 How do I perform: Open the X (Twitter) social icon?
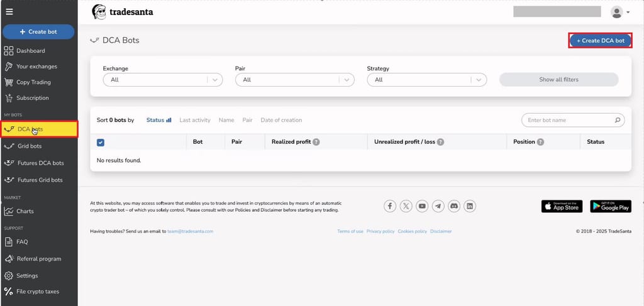(406, 206)
